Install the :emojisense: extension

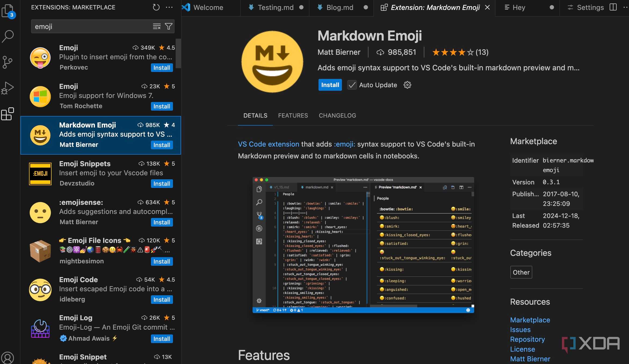click(162, 222)
